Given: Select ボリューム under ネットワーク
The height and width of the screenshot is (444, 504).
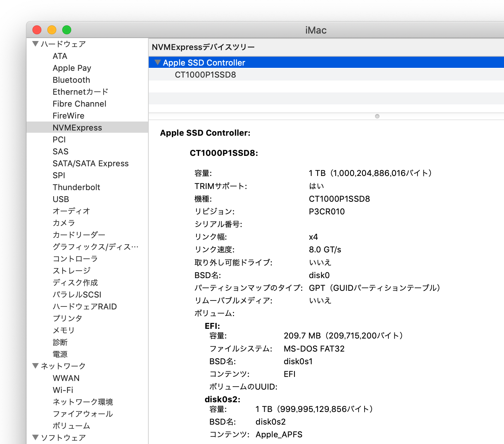Looking at the screenshot, I should point(71,426).
